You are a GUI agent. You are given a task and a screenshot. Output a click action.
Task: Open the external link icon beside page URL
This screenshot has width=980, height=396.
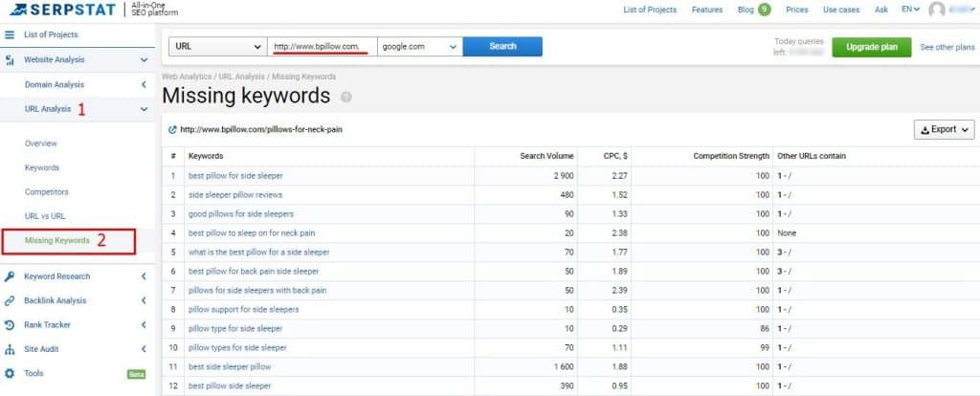coord(171,129)
